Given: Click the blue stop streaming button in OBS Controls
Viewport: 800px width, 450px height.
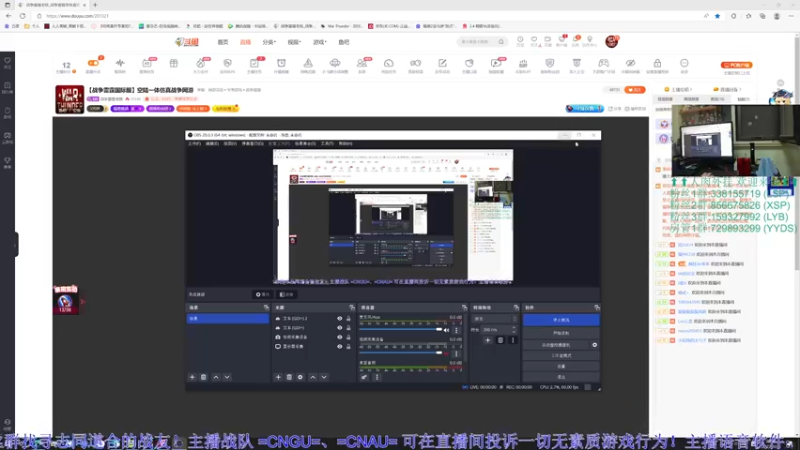Looking at the screenshot, I should coord(561,320).
